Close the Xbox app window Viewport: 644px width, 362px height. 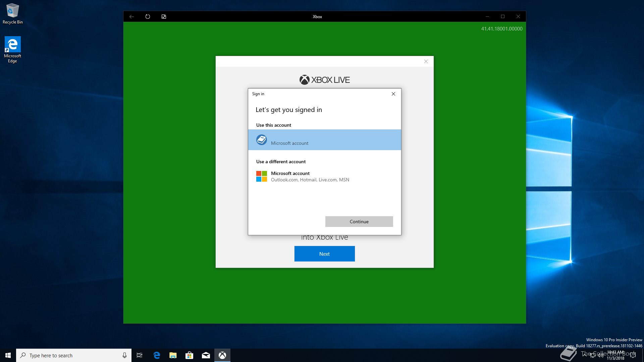[518, 16]
